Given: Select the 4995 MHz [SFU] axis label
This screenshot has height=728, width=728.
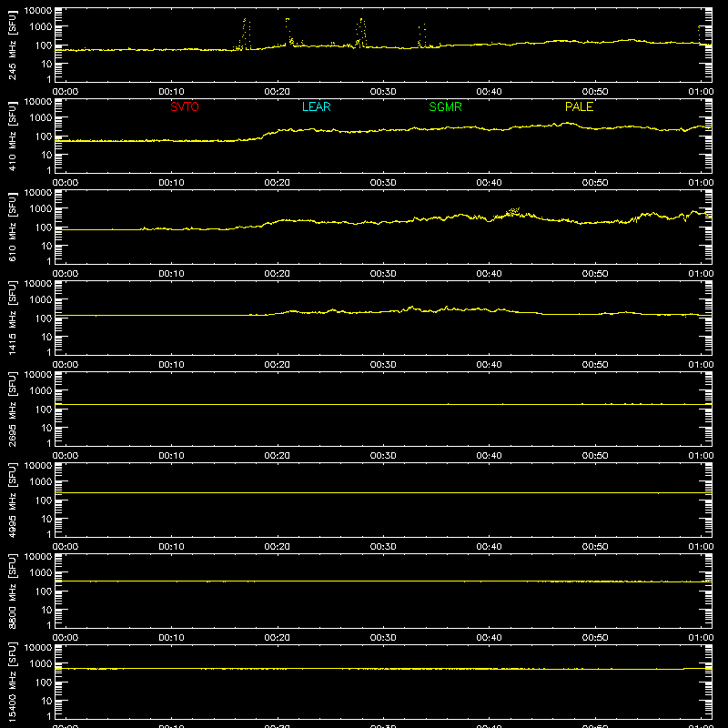Looking at the screenshot, I should click(x=12, y=500).
